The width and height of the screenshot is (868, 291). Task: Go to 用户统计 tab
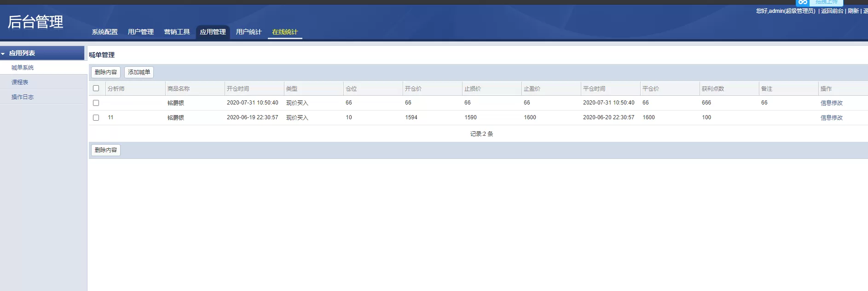249,32
